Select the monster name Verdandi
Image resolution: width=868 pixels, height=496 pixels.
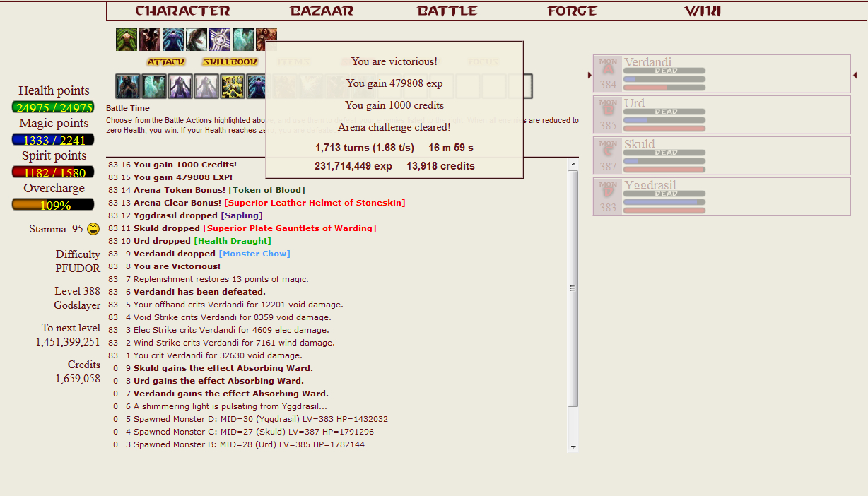pos(648,62)
